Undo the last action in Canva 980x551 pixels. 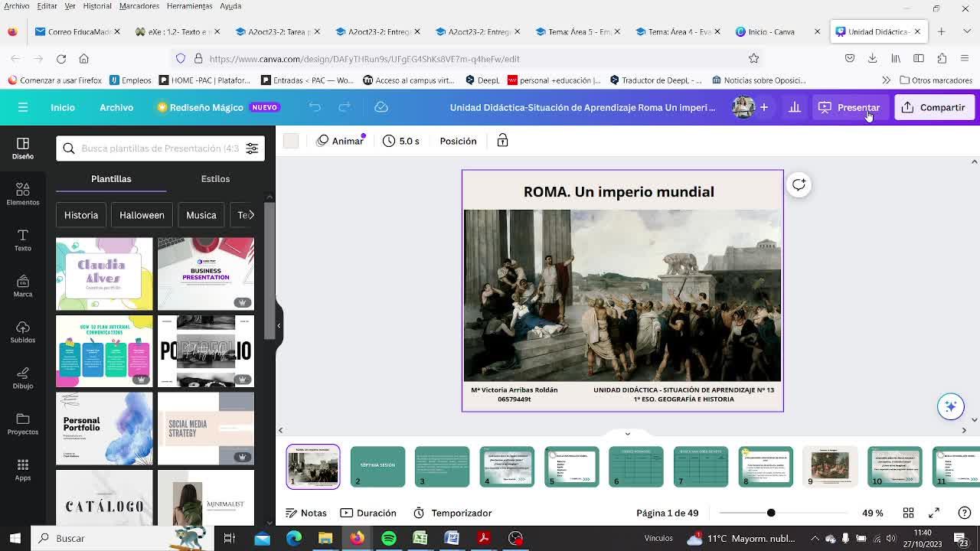[x=315, y=107]
